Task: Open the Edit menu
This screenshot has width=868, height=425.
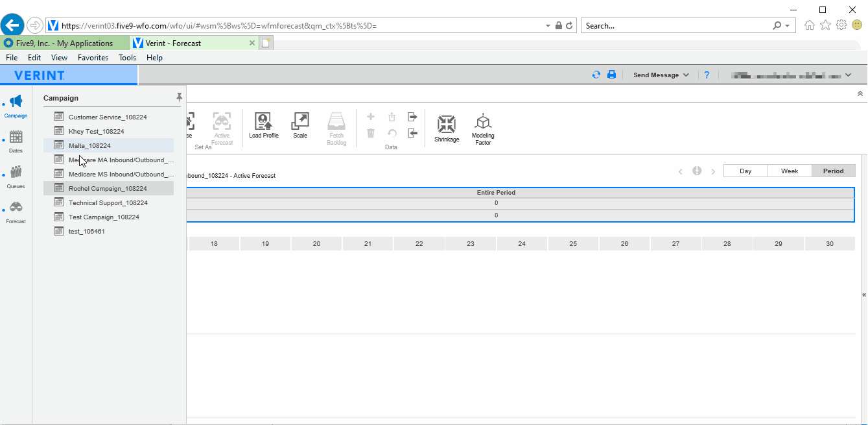Action: pos(34,58)
